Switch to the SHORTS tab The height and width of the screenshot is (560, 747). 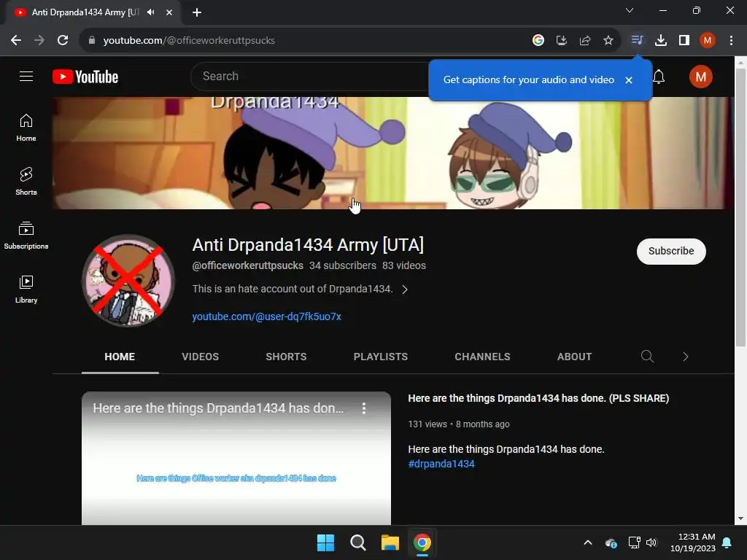[x=286, y=357]
